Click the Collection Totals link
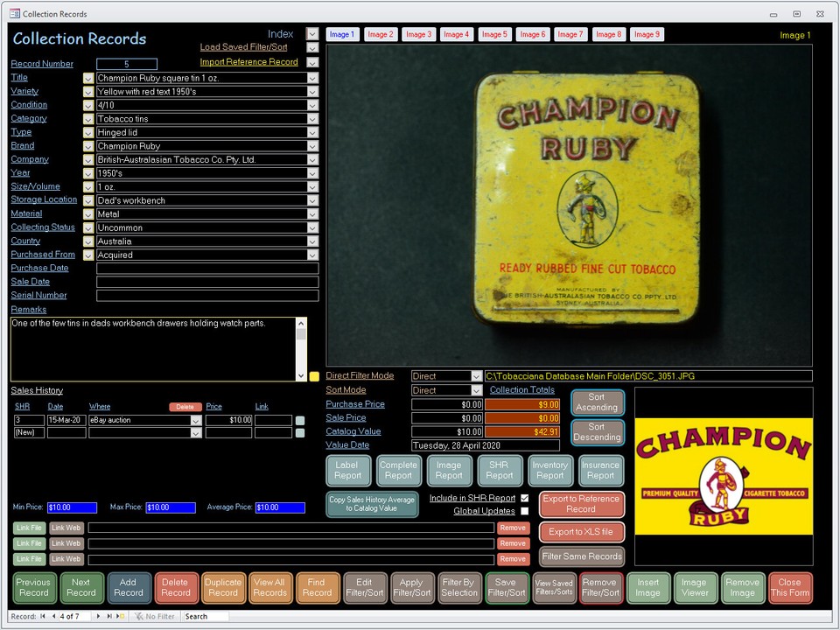Image resolution: width=840 pixels, height=630 pixels. (x=521, y=390)
